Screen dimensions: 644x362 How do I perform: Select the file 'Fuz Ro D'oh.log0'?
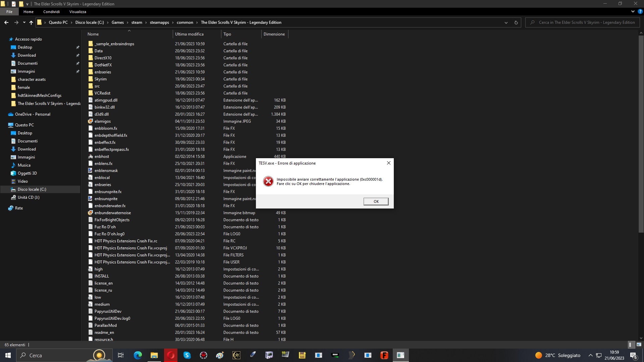[x=109, y=234]
